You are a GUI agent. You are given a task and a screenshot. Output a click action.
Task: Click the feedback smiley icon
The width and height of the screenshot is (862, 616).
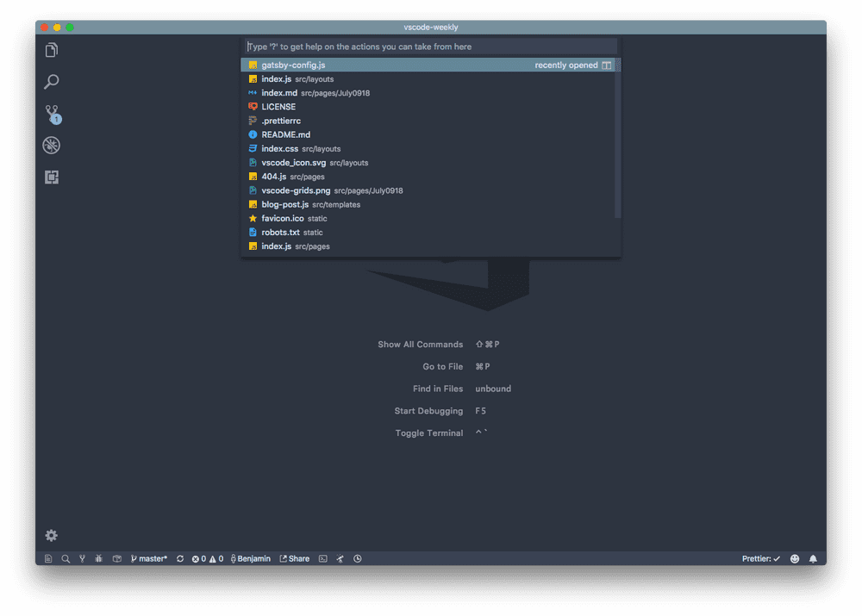click(794, 558)
